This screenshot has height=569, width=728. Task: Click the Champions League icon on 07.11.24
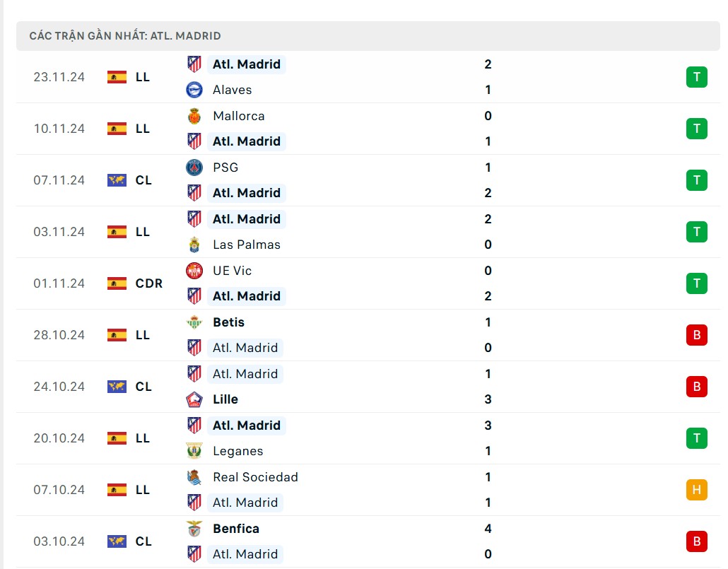point(117,180)
